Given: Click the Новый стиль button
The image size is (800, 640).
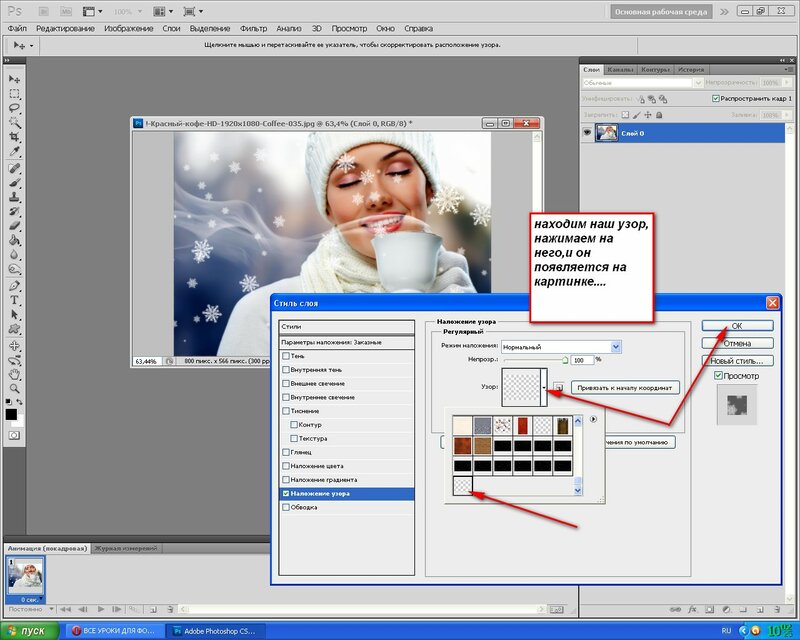Looking at the screenshot, I should [737, 360].
